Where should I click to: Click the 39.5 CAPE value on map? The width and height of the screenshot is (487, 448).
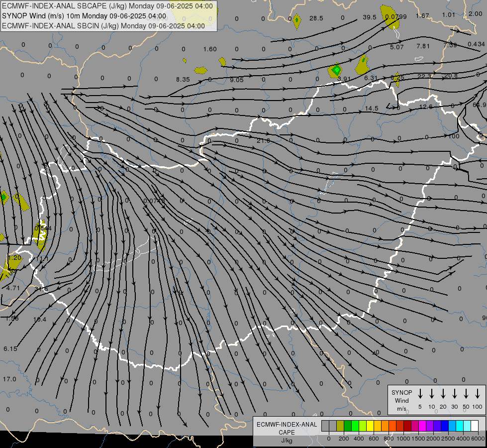point(370,17)
